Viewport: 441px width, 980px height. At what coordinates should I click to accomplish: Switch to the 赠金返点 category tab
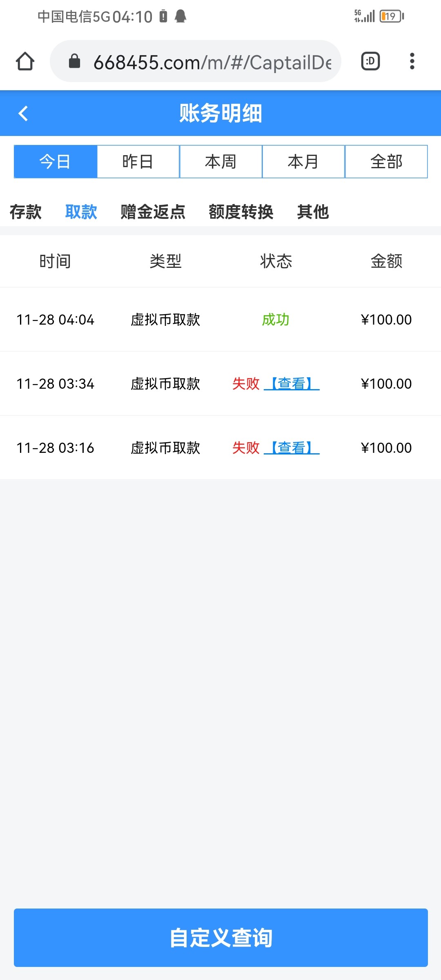tap(153, 212)
